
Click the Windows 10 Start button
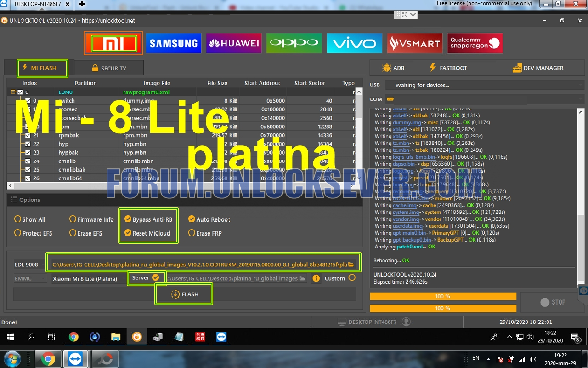pyautogui.click(x=10, y=337)
